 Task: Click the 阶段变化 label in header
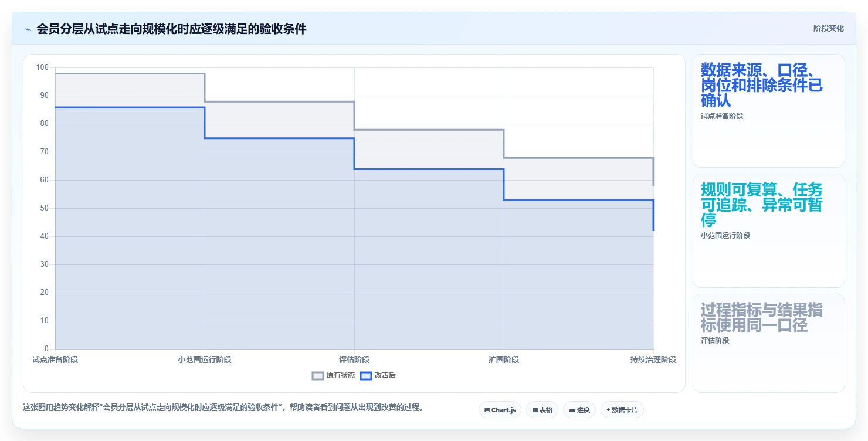pyautogui.click(x=829, y=28)
